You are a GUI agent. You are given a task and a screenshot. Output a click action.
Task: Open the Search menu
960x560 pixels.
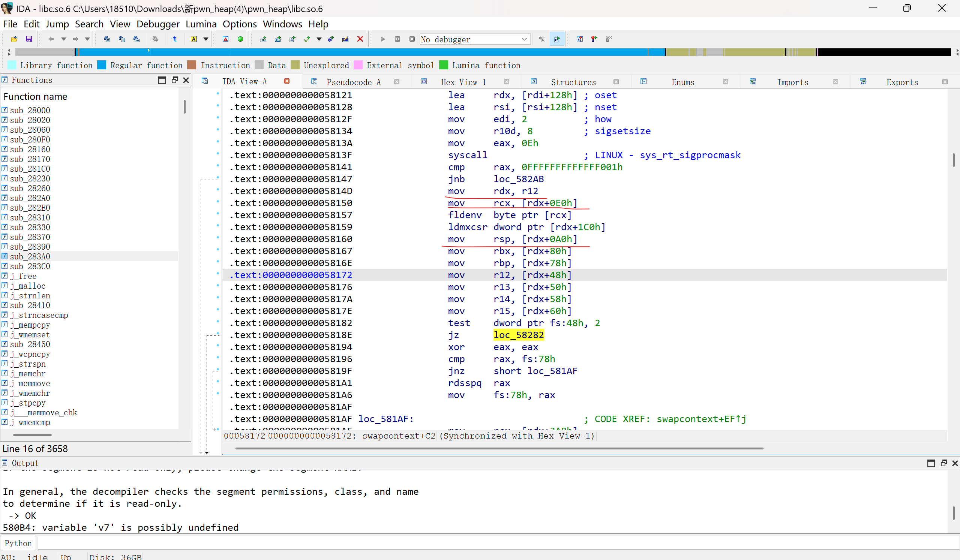89,24
